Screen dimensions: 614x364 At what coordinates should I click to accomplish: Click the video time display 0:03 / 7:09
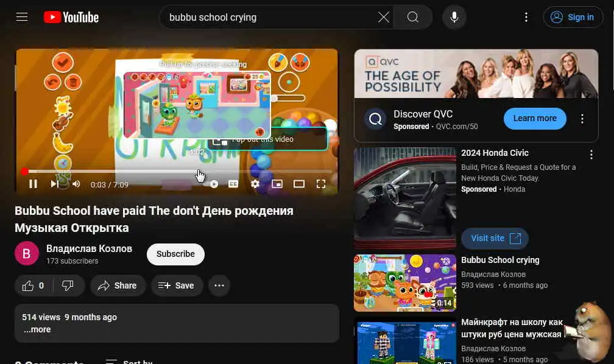(x=109, y=185)
